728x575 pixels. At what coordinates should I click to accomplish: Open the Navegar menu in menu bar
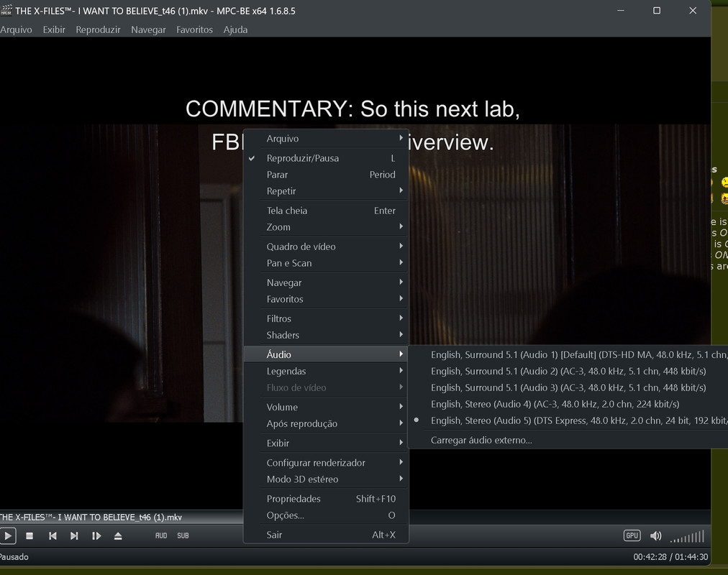(148, 29)
